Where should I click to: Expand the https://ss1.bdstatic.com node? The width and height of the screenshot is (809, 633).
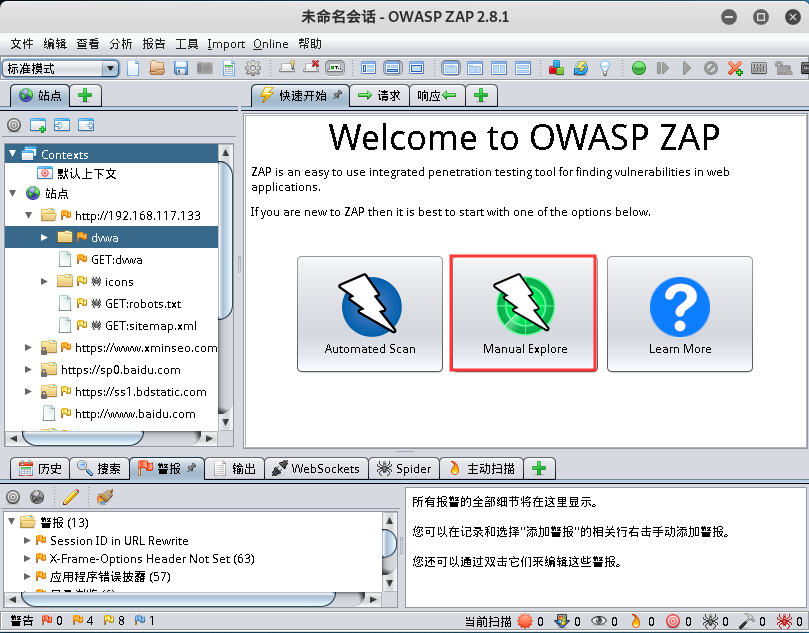28,392
